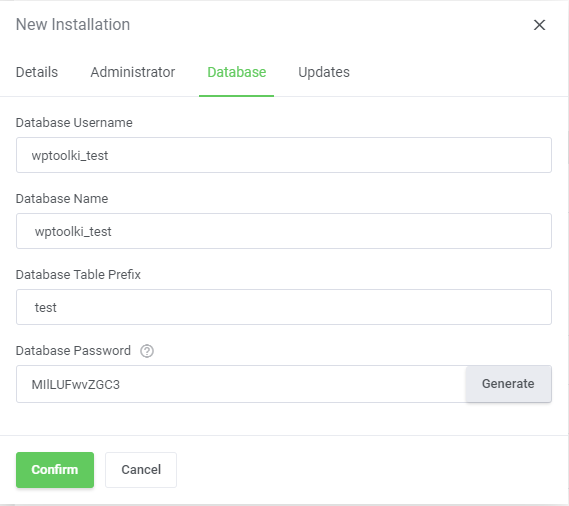Click the Database Username label

[74, 123]
